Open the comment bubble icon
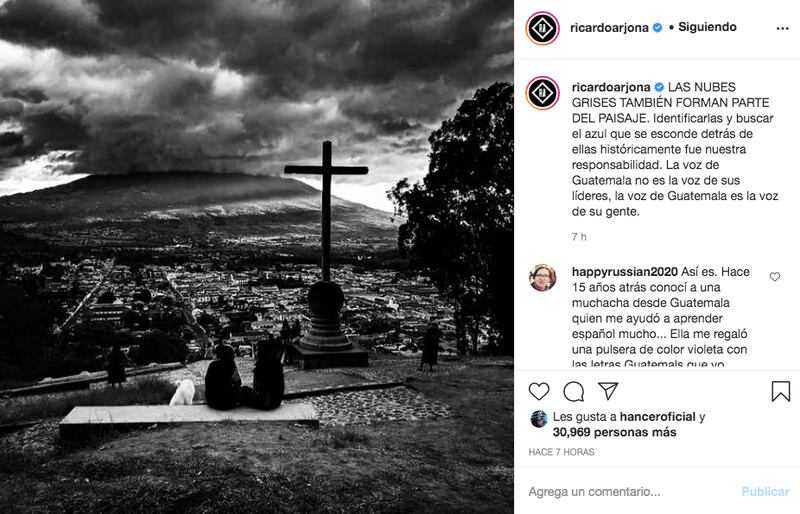The image size is (800, 514). [573, 391]
